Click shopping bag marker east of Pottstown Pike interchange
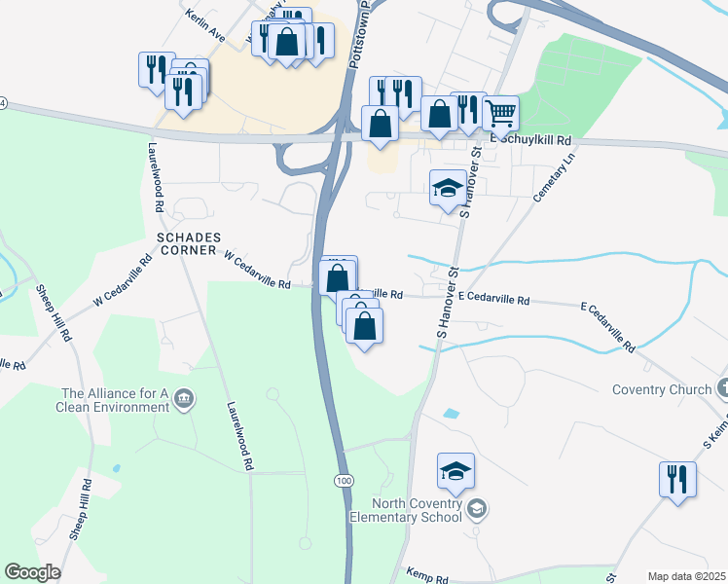Screen dimensions: 728x584 380,124
